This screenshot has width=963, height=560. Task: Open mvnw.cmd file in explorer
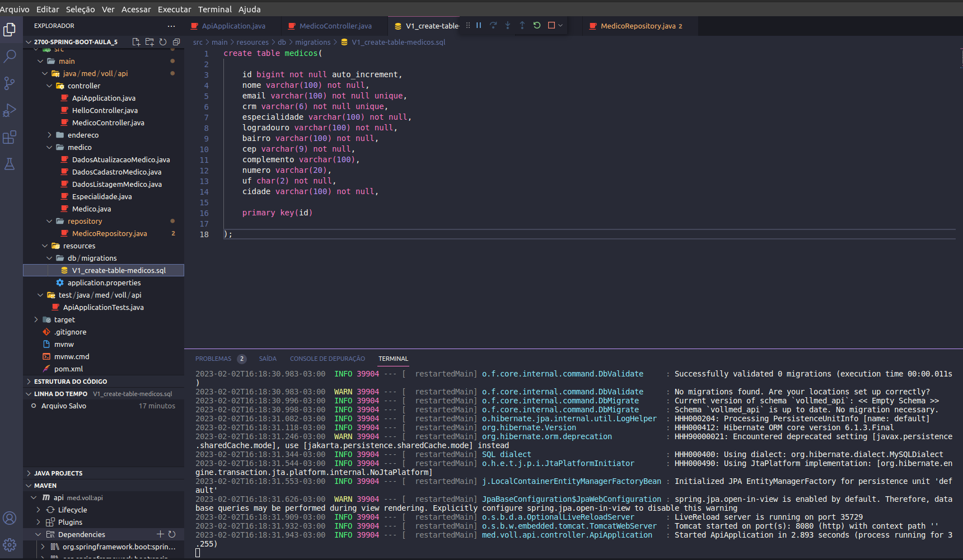(x=72, y=356)
